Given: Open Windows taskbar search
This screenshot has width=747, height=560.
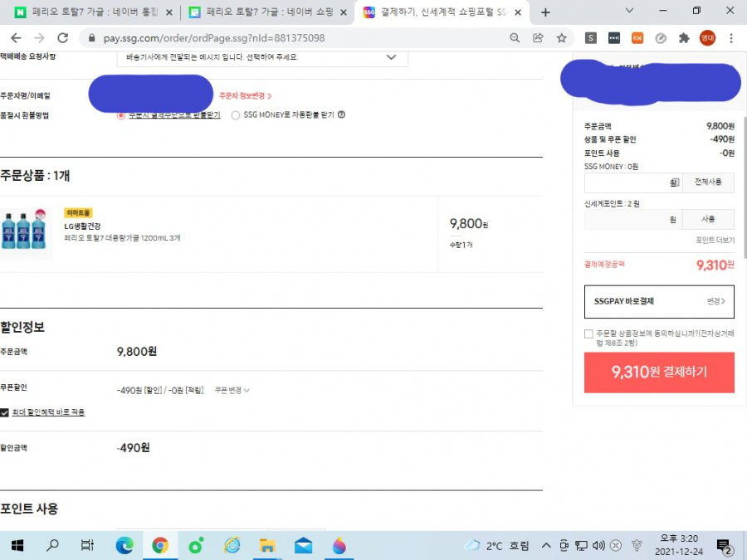Looking at the screenshot, I should coord(52,545).
